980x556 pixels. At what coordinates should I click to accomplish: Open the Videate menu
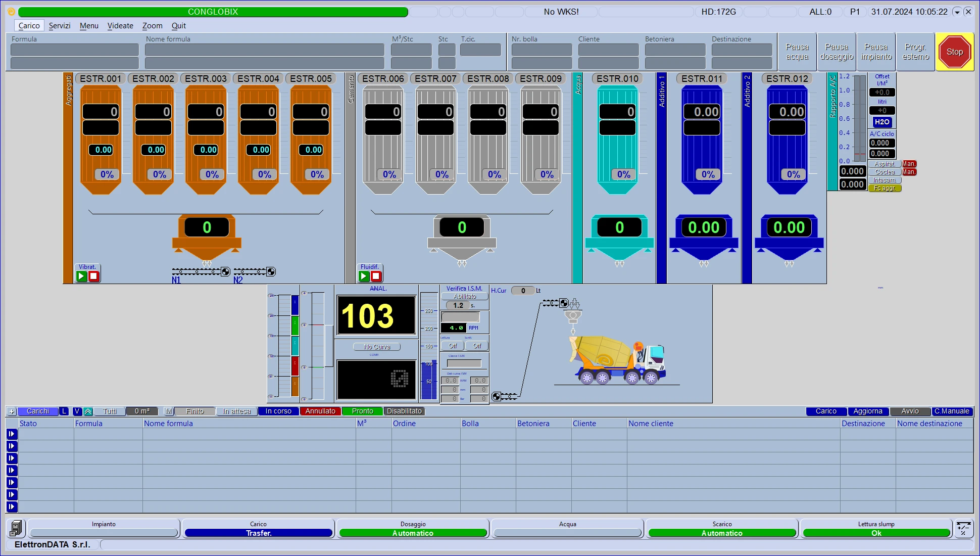tap(120, 26)
